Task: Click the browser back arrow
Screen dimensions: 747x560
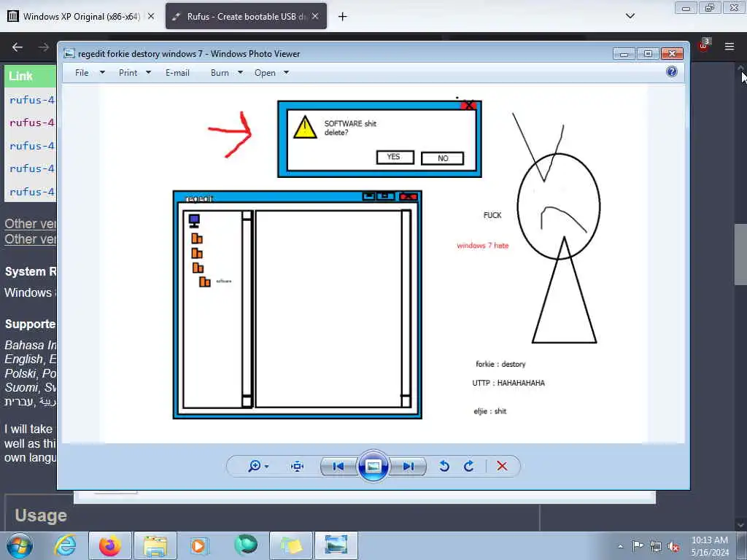Action: click(x=18, y=47)
